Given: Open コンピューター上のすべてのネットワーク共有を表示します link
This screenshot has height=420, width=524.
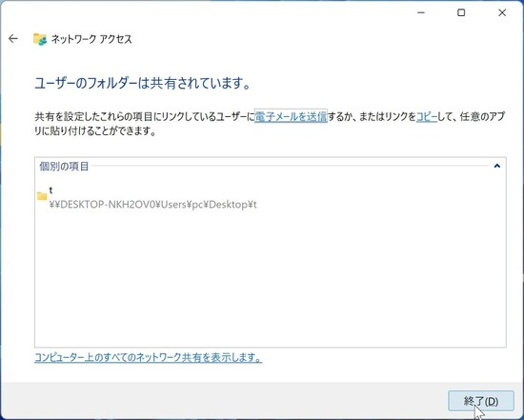Looking at the screenshot, I should [149, 357].
